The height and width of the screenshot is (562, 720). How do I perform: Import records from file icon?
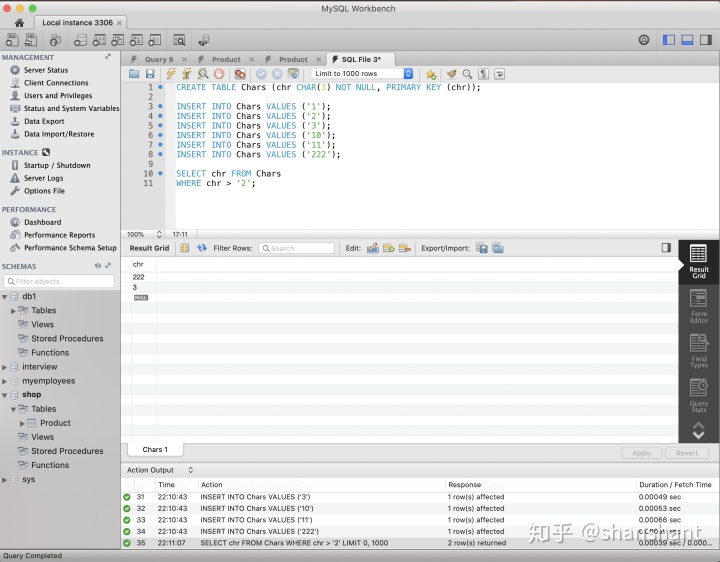click(498, 248)
